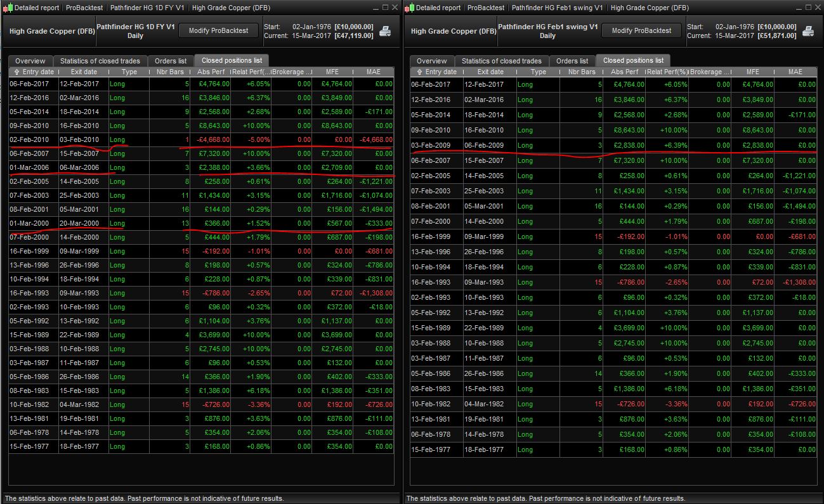Click the Type column header in right window

pyautogui.click(x=538, y=72)
